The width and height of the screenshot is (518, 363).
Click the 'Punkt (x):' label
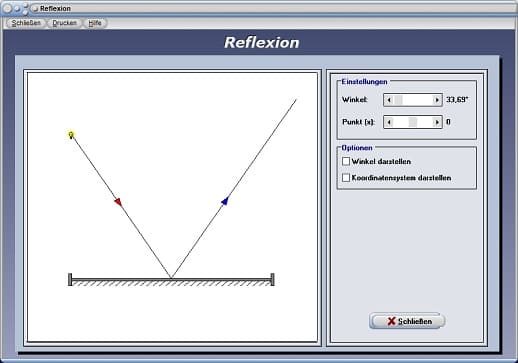click(x=359, y=122)
